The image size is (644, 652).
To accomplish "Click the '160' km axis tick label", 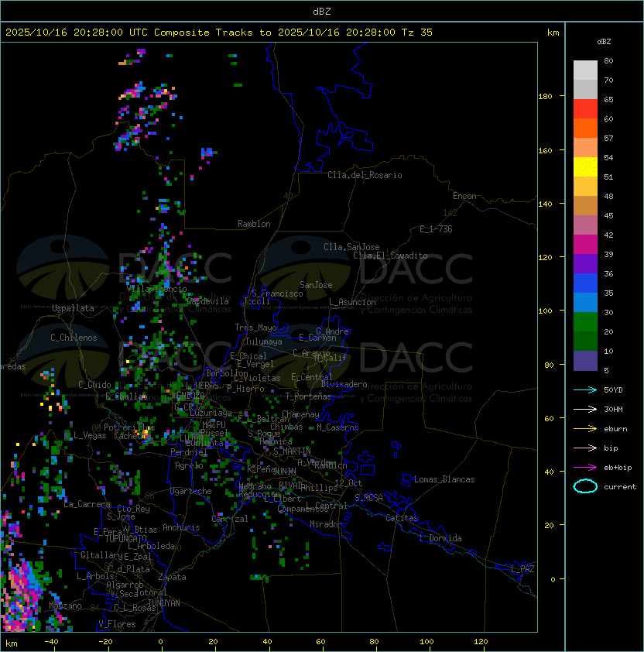I will coord(545,150).
